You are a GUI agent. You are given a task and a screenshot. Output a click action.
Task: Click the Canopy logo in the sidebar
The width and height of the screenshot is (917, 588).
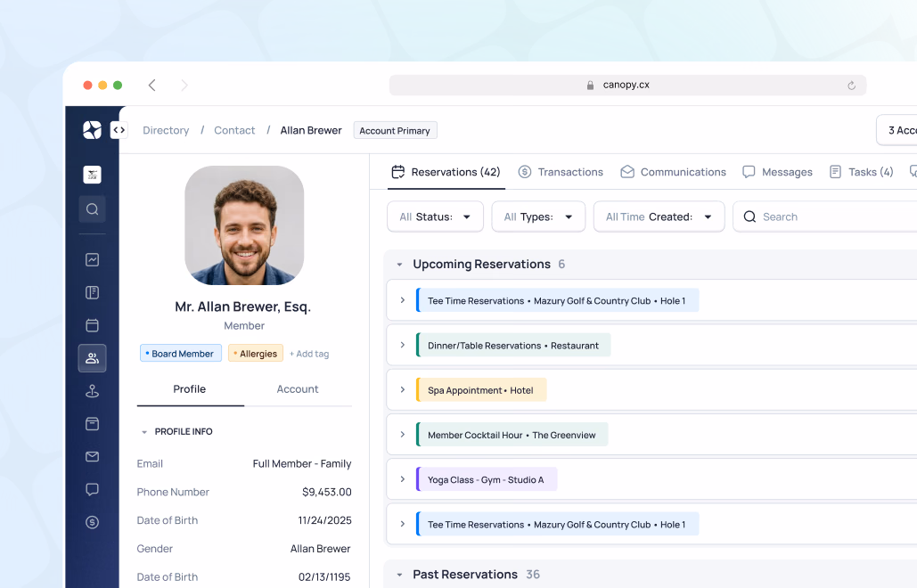tap(92, 130)
